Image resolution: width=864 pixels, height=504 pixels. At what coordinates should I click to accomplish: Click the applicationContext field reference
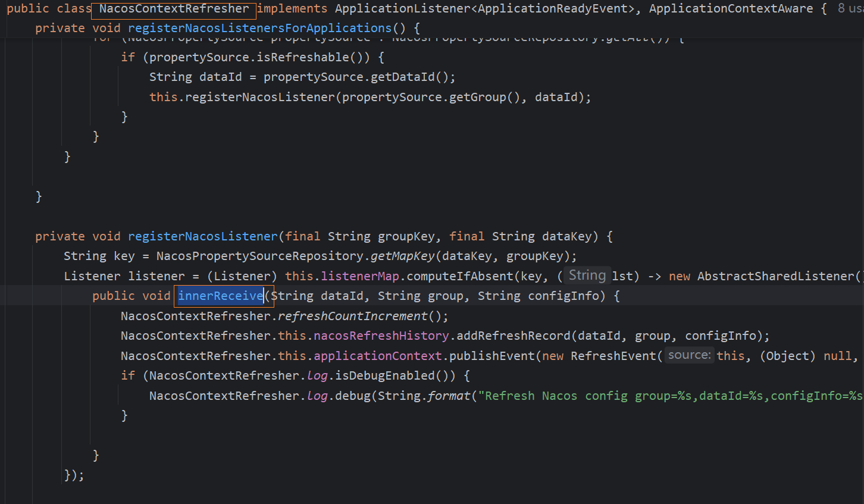(378, 356)
